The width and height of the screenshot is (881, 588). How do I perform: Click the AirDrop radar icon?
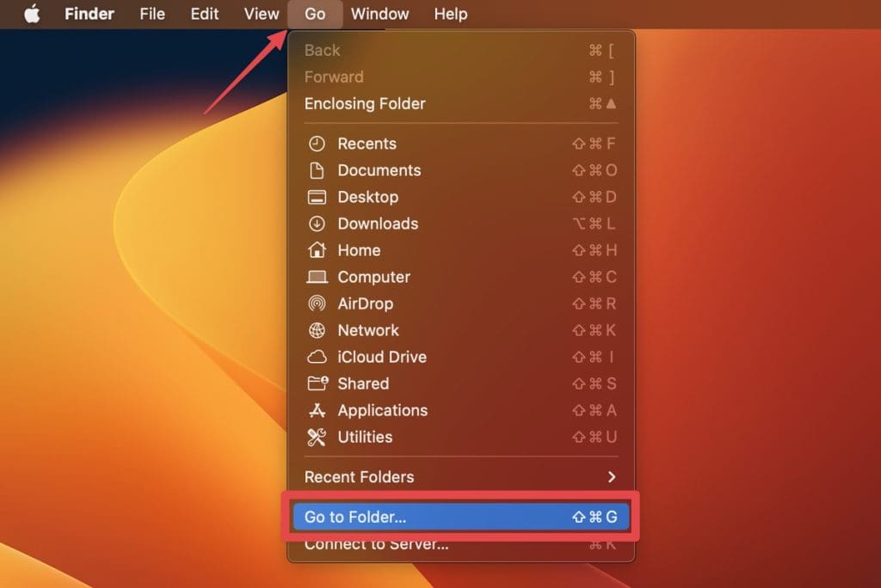point(317,303)
